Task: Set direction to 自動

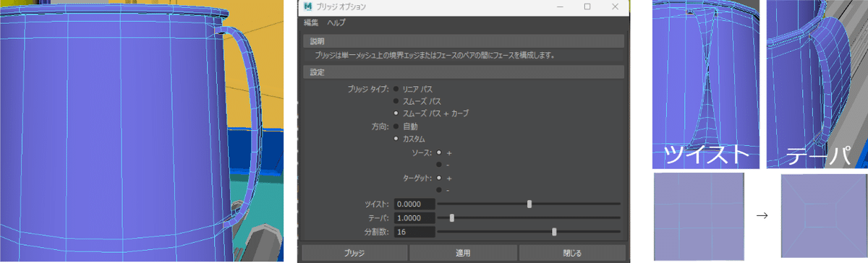Action: 396,126
